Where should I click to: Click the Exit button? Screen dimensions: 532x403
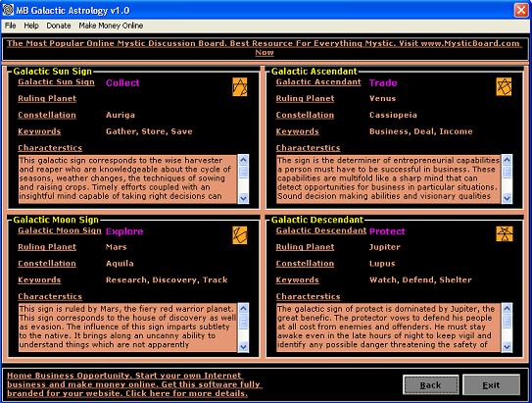pyautogui.click(x=491, y=385)
